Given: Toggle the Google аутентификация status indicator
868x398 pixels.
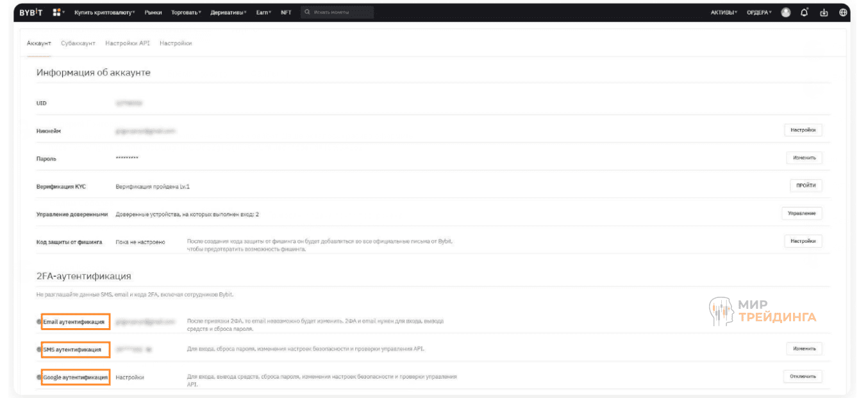Looking at the screenshot, I should (38, 377).
